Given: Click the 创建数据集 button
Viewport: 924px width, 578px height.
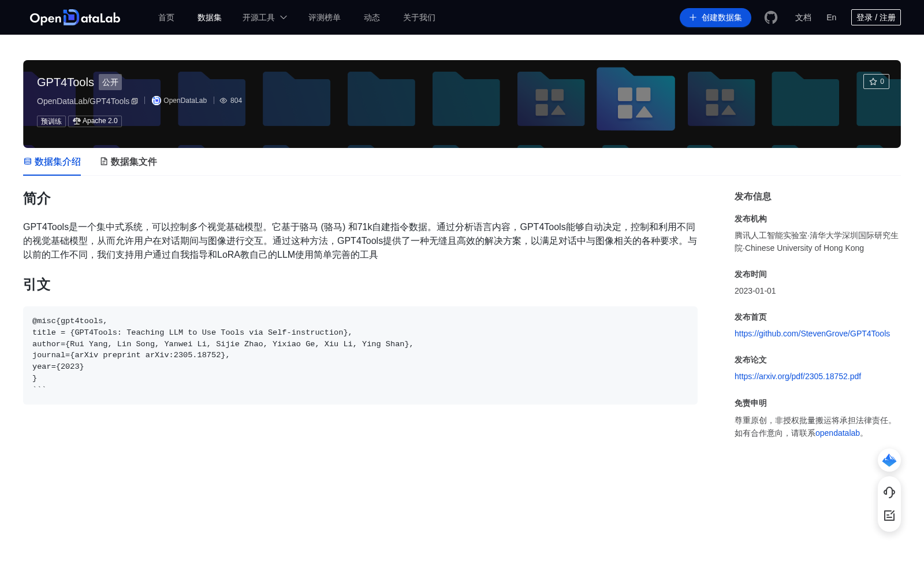Looking at the screenshot, I should pyautogui.click(x=716, y=17).
